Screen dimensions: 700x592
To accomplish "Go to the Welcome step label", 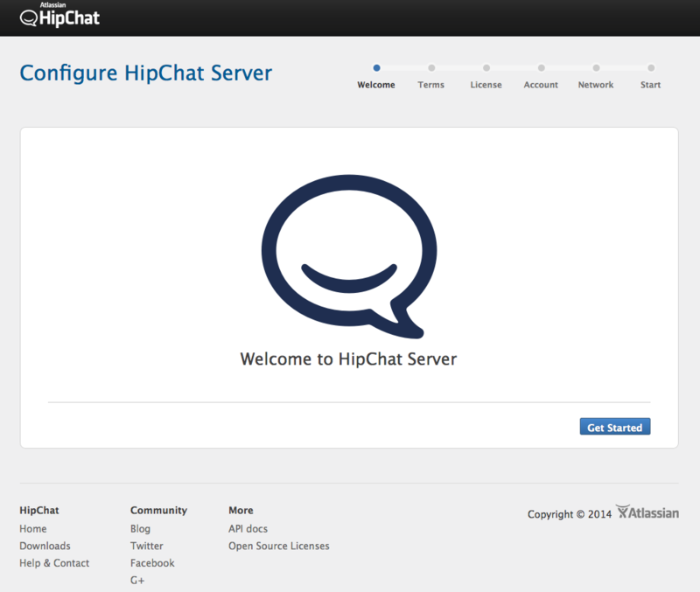I will coord(376,85).
